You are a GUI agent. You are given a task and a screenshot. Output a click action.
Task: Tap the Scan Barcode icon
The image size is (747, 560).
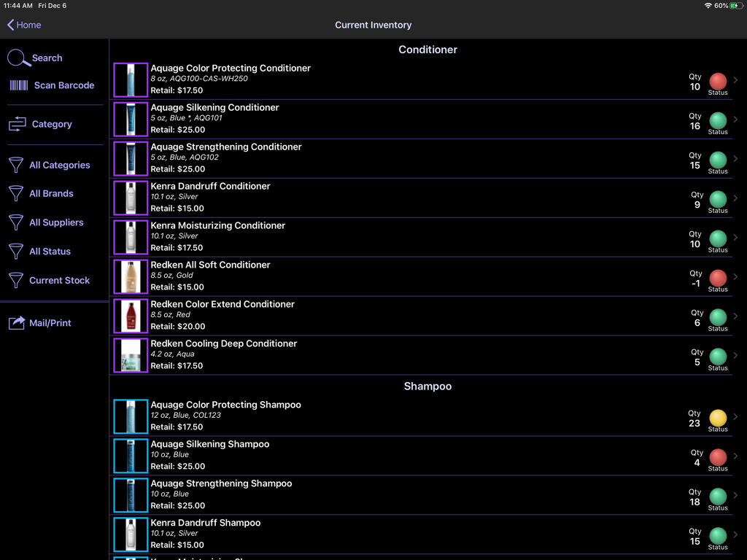(x=18, y=85)
